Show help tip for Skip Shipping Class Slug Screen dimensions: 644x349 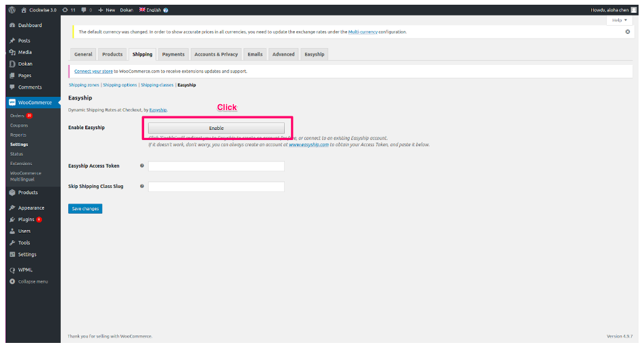[142, 187]
